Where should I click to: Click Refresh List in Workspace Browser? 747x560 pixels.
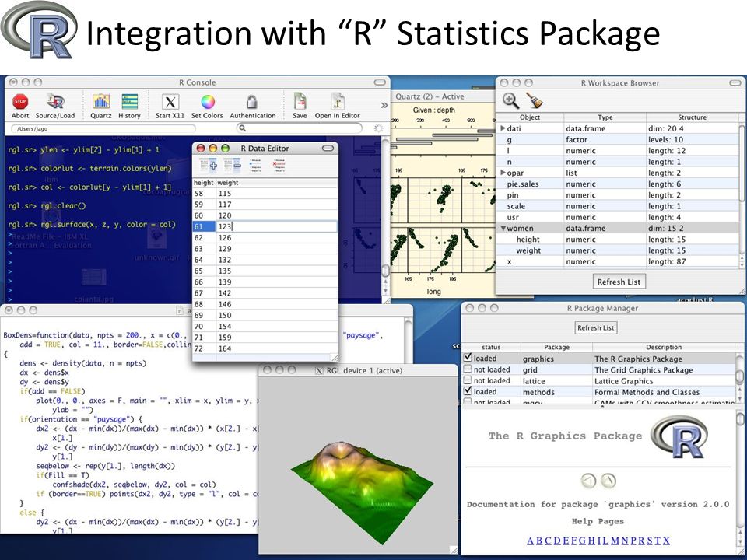619,282
